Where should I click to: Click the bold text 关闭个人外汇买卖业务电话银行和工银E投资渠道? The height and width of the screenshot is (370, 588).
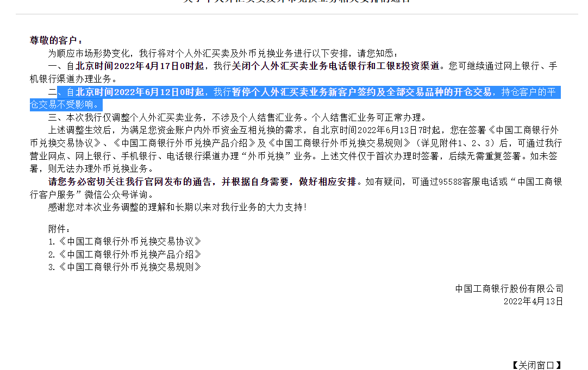[x=335, y=66]
